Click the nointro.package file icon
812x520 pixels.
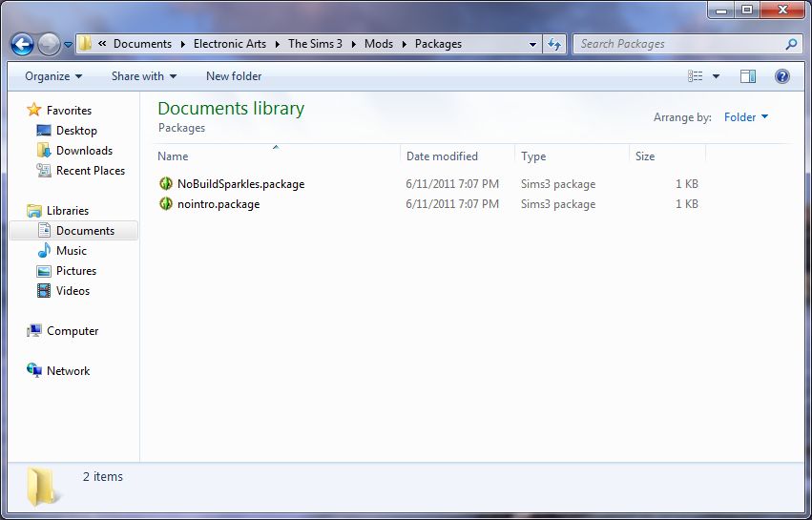pos(166,203)
